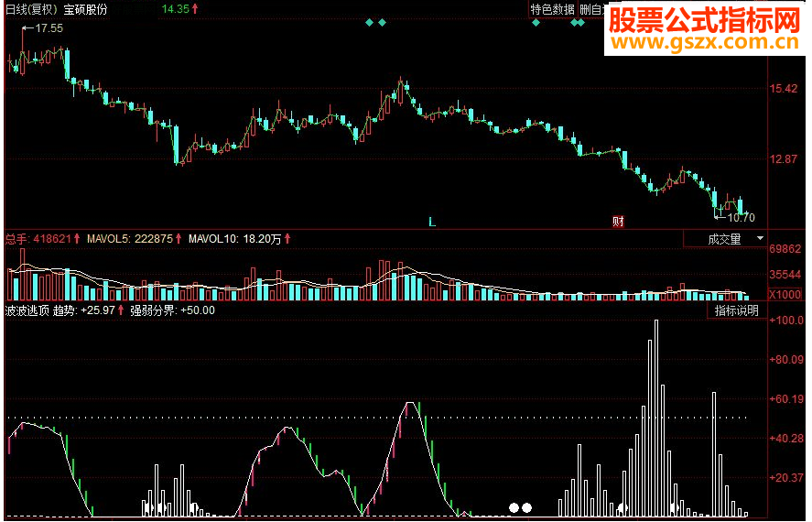Click the 69862 volume axis label
Screen dimensions: 812x522
click(x=785, y=249)
